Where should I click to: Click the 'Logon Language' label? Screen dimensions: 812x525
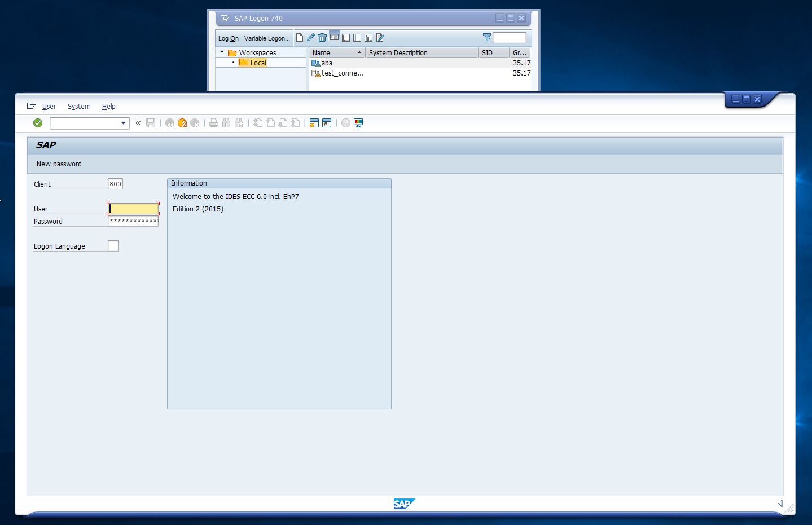(x=59, y=246)
